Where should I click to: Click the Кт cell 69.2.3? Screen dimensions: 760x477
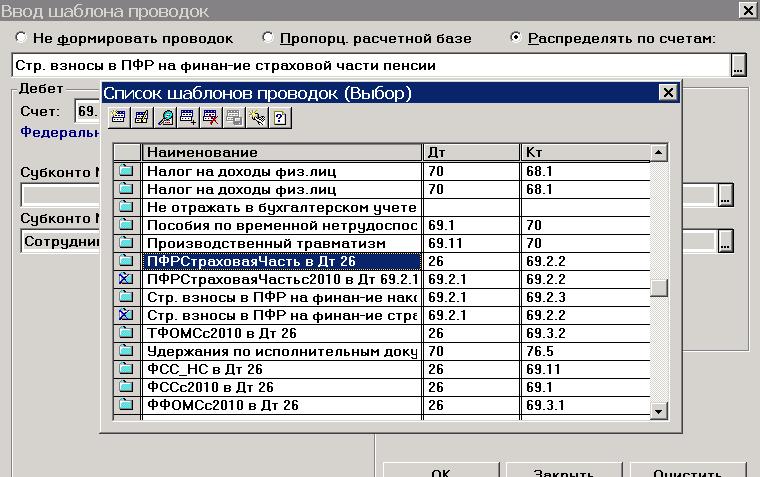click(x=586, y=297)
